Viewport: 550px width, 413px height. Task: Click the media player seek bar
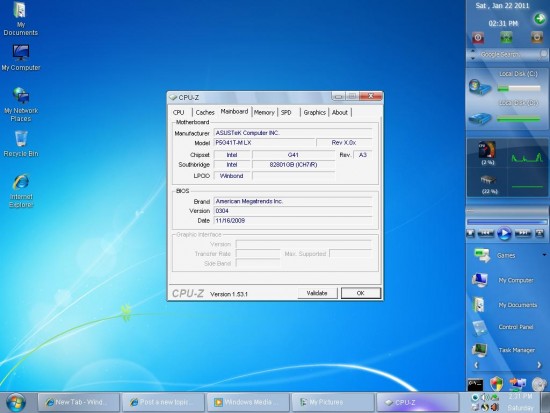point(507,222)
